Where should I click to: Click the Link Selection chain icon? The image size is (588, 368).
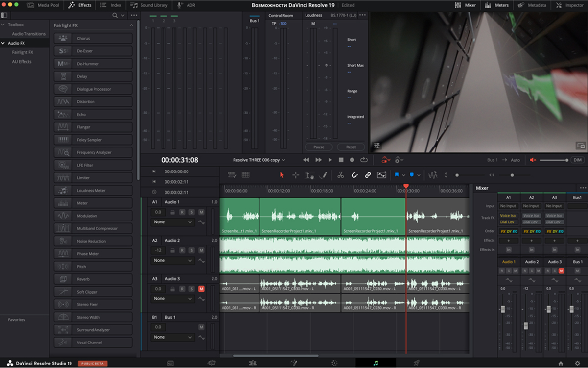click(368, 175)
